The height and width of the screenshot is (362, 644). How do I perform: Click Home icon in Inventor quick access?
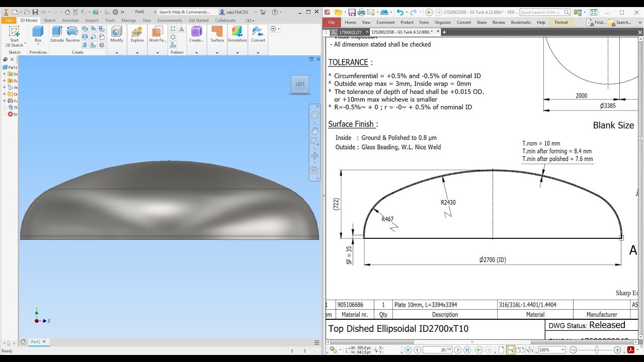[67, 12]
